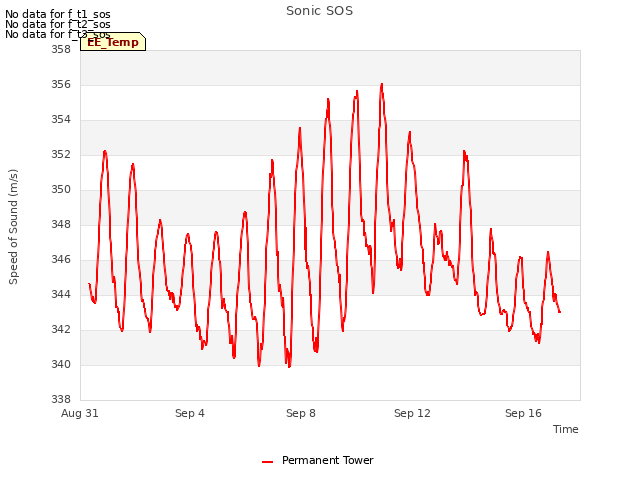Screen dimensions: 640x480
Task: Click the 'No data for f_t2_sos' message
Action: [58, 24]
